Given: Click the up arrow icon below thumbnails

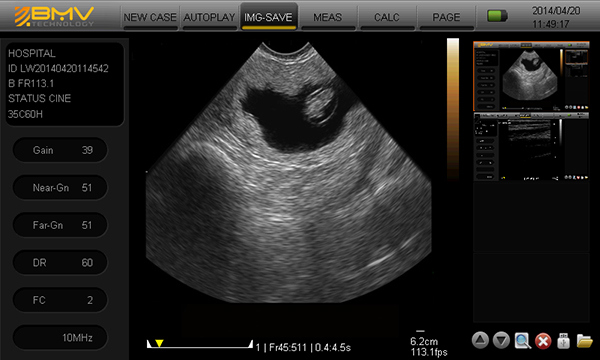Looking at the screenshot, I should point(480,340).
